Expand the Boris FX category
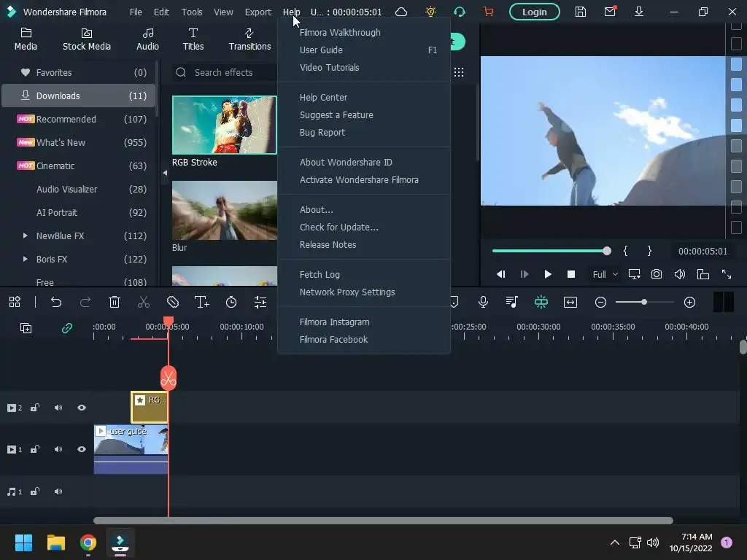 tap(26, 259)
